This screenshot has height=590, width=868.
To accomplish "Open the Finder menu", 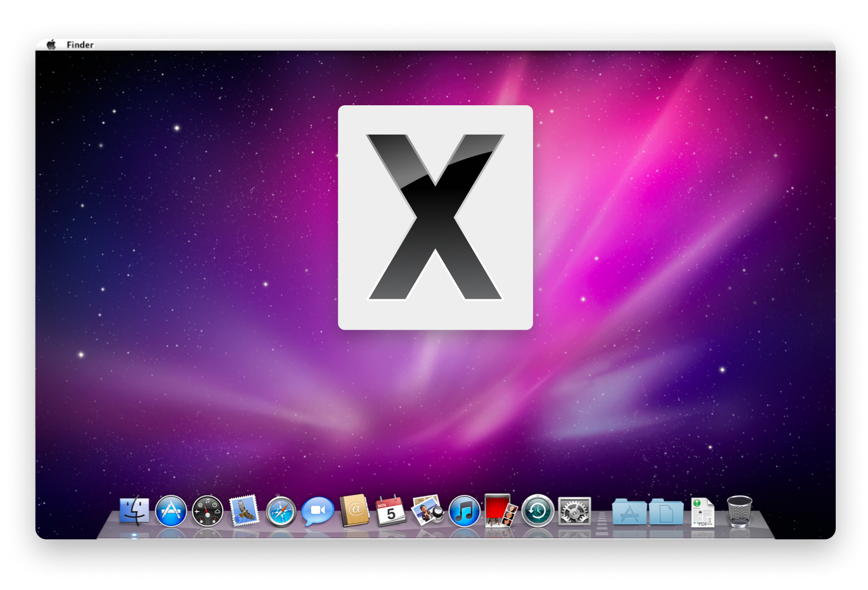I will (80, 45).
